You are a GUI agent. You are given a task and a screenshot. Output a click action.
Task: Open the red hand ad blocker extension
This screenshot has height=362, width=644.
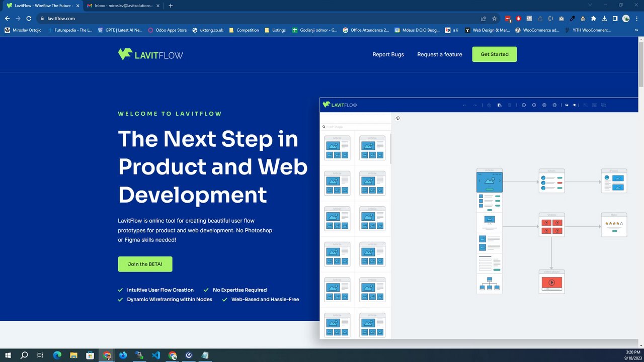tap(518, 19)
